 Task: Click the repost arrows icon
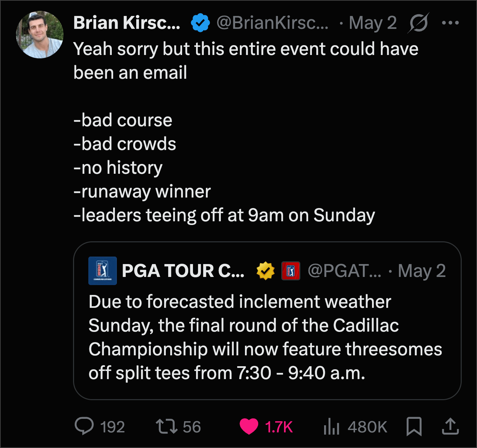[x=166, y=426]
